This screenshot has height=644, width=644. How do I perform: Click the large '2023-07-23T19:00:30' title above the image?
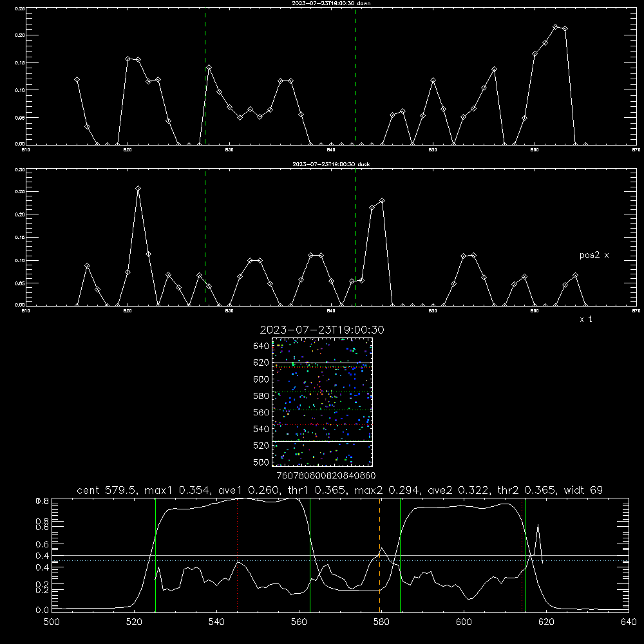[x=321, y=330]
